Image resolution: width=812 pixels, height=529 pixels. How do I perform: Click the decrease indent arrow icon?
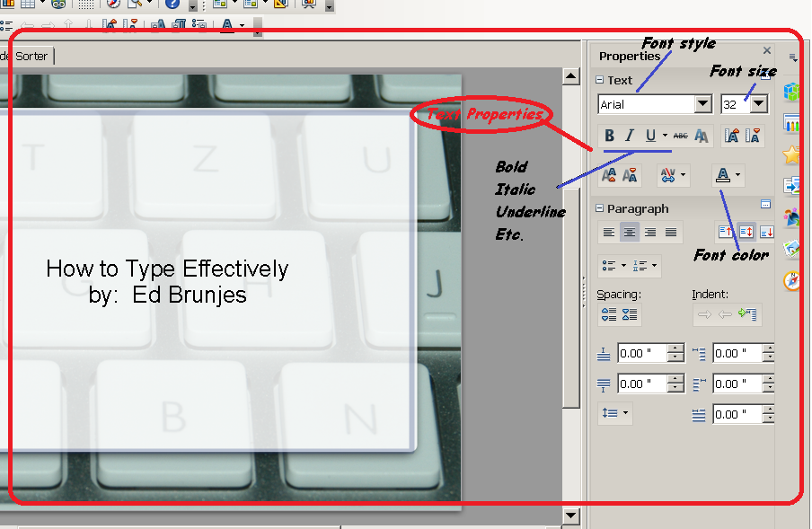click(725, 313)
